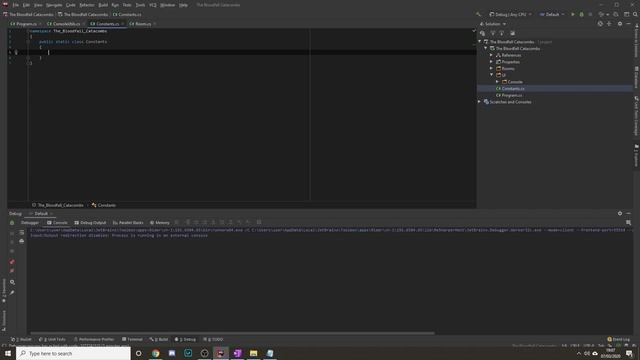Open Event Log in status bar

point(618,339)
